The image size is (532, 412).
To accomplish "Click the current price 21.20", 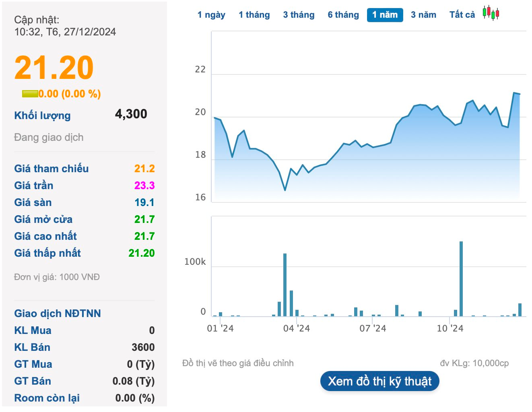I will click(54, 68).
